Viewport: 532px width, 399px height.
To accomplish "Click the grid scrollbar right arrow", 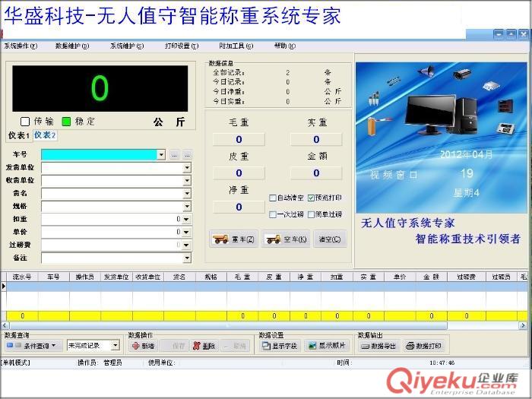I will click(523, 325).
